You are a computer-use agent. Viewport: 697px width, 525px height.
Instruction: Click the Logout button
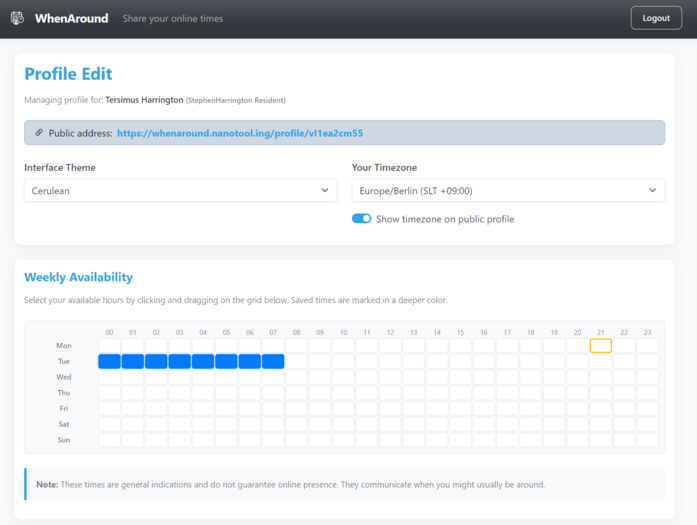[655, 18]
